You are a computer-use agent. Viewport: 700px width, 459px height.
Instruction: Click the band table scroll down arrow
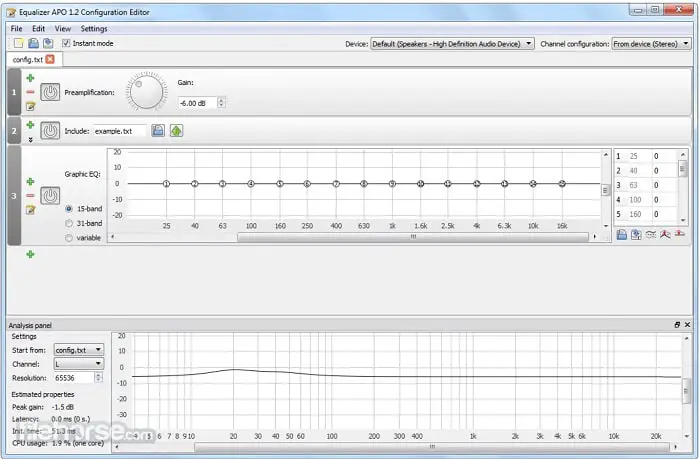683,220
